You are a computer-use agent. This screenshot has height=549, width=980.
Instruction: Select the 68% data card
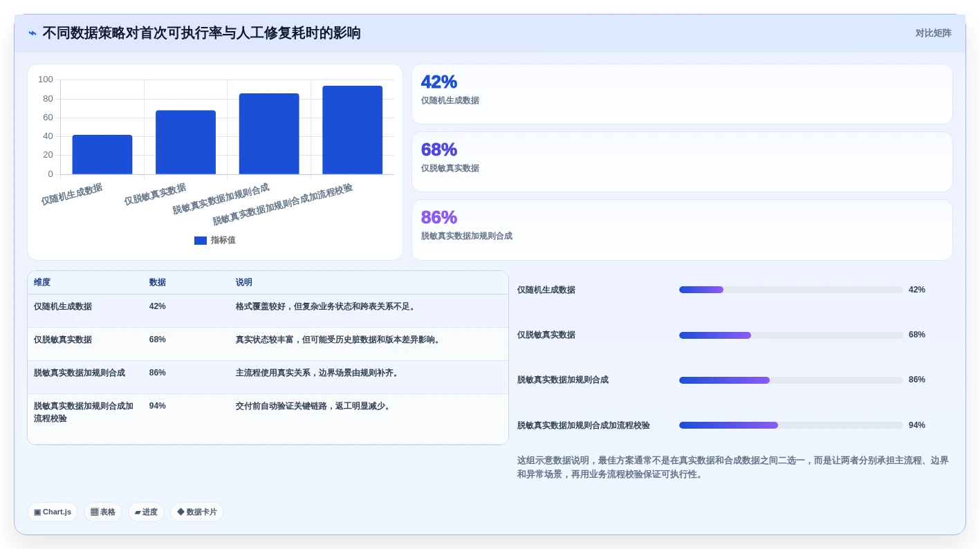682,162
